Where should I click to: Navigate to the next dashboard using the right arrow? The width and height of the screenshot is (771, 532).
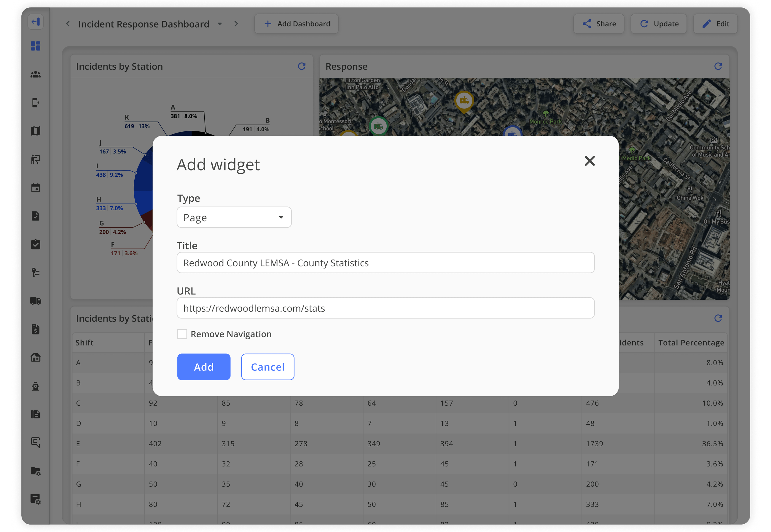point(236,24)
